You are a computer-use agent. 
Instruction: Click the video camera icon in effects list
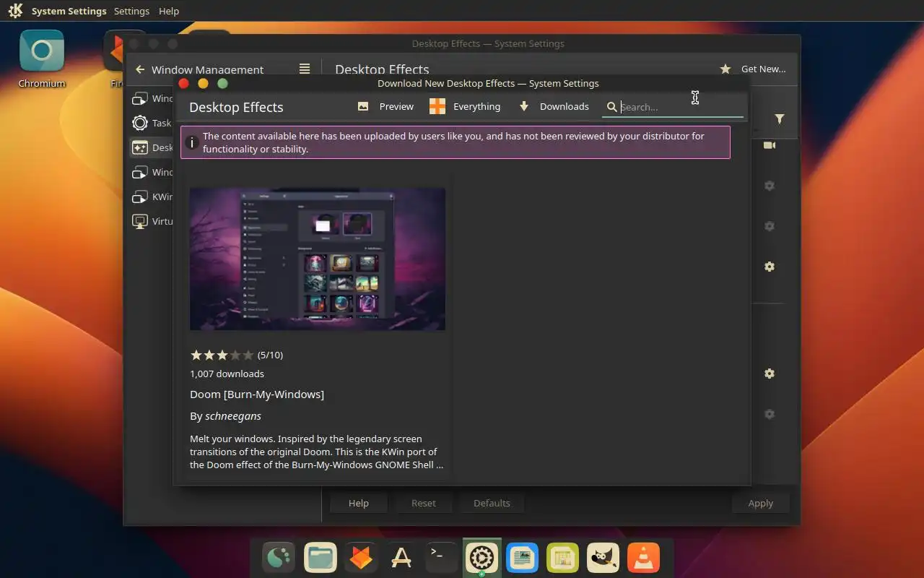point(770,145)
